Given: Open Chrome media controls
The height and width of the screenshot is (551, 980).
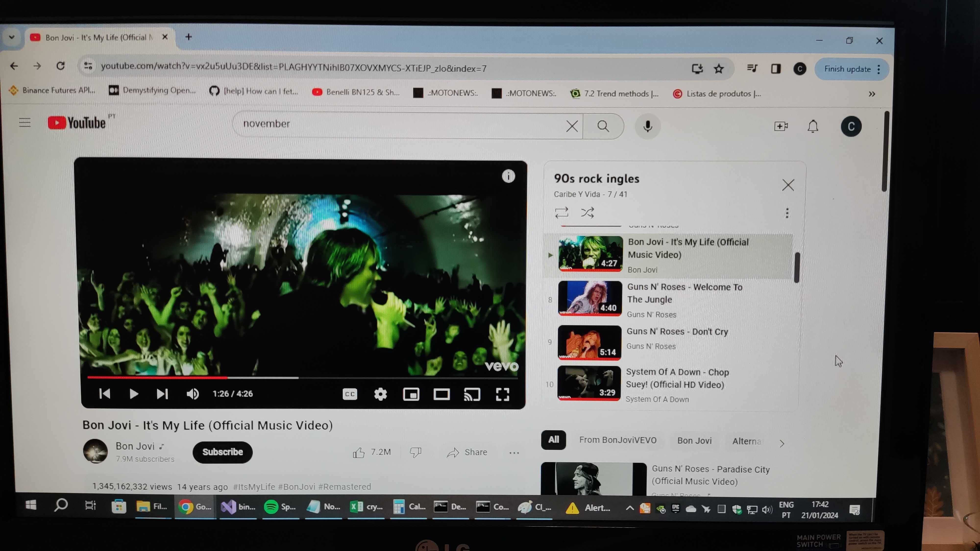Looking at the screenshot, I should pos(752,69).
